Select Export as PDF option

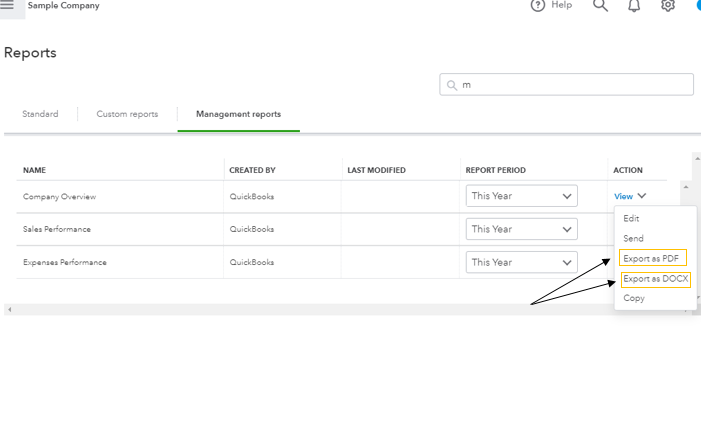(x=651, y=259)
